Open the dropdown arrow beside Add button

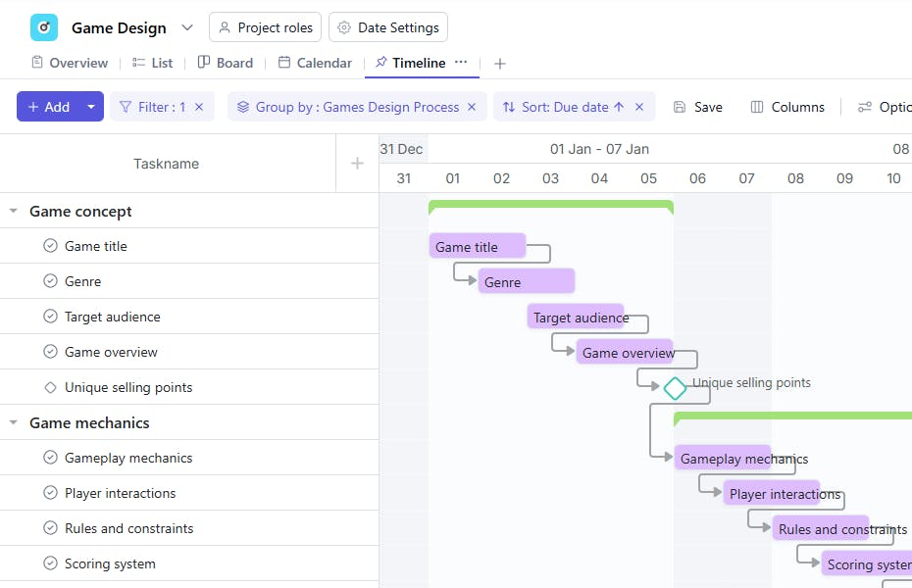(x=91, y=107)
